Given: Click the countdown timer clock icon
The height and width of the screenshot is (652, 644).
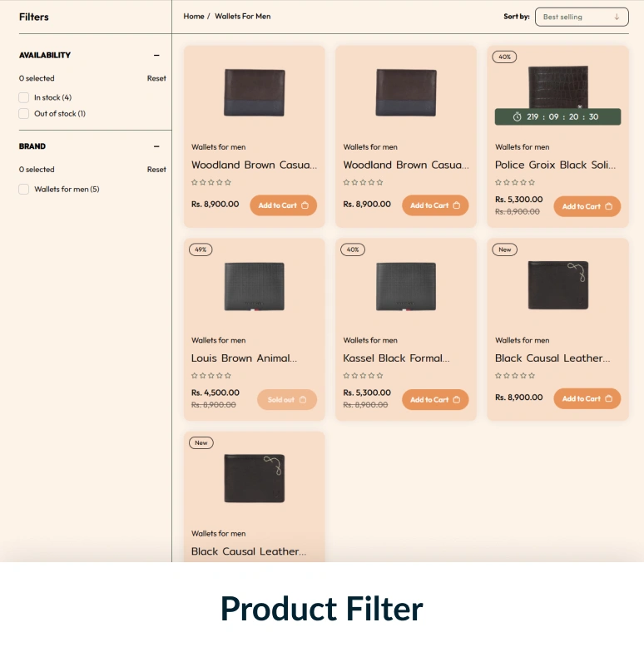Looking at the screenshot, I should [517, 116].
